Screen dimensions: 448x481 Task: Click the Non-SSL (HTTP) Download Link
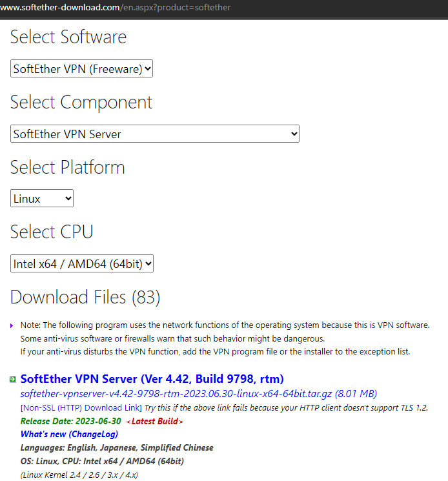coord(81,408)
